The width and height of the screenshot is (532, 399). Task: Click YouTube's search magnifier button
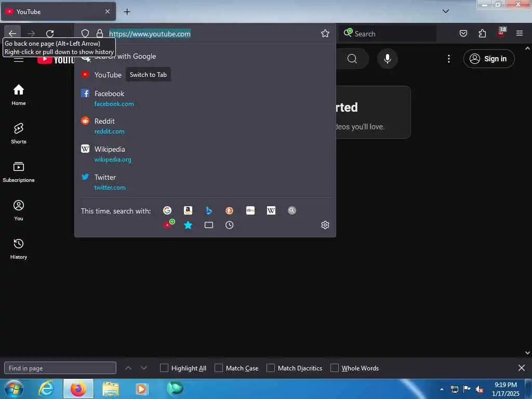[352, 59]
